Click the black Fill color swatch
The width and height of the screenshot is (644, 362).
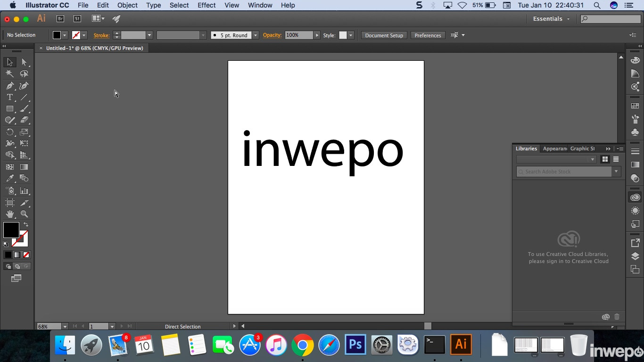pyautogui.click(x=11, y=230)
